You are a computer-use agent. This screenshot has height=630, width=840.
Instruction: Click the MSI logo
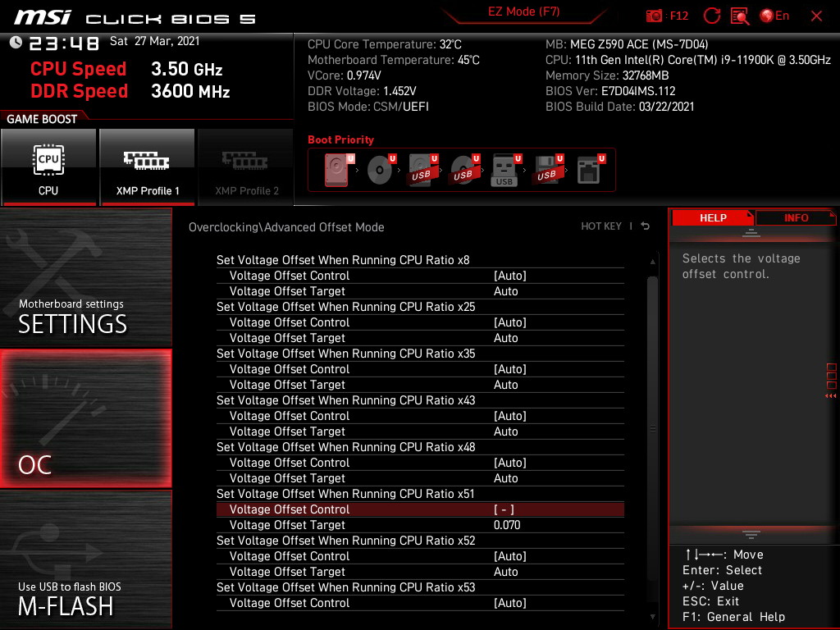click(43, 17)
